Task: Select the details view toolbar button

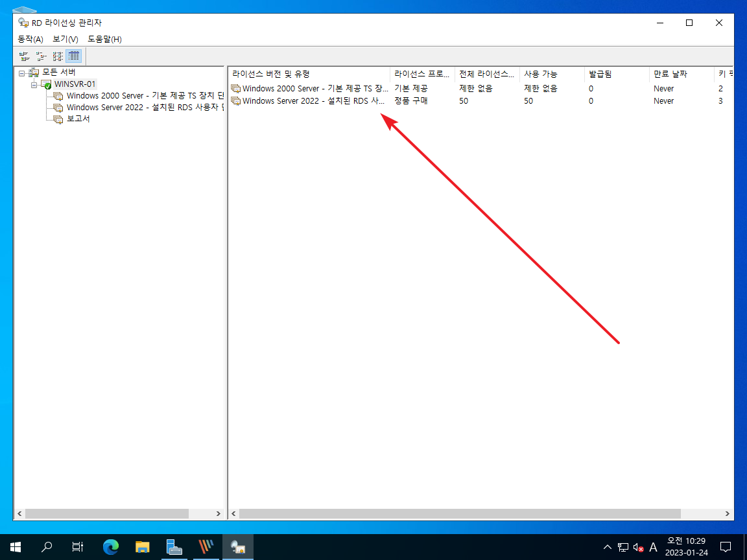Action: [x=74, y=56]
